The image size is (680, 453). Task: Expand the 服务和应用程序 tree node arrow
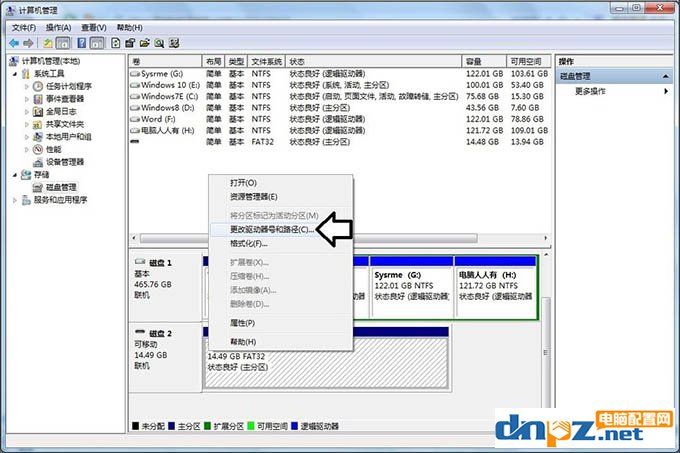coord(15,200)
